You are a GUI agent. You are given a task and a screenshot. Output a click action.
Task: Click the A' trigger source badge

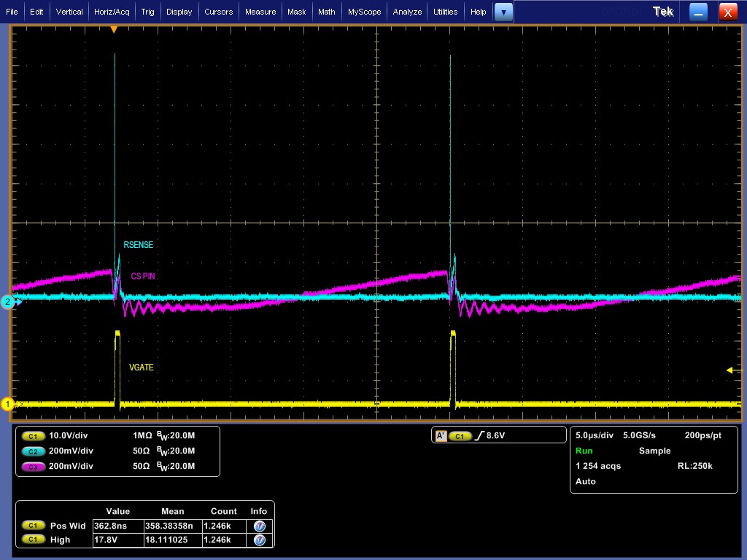[440, 435]
